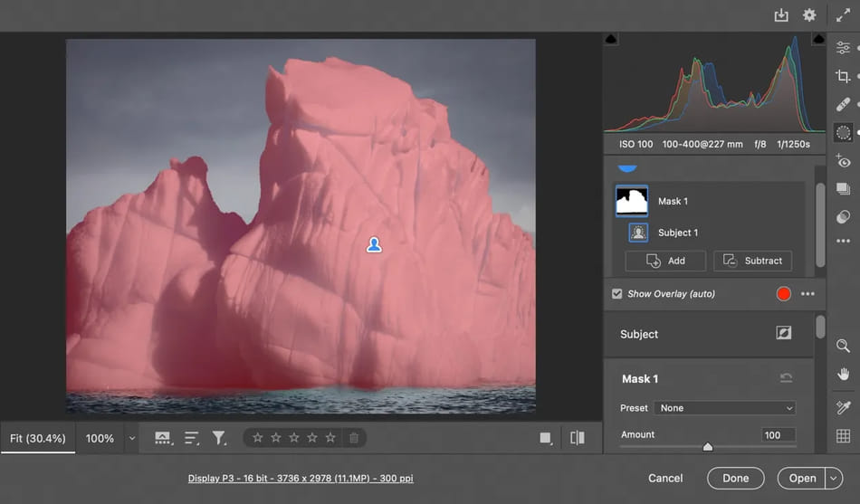Select the Masking circle tool
This screenshot has width=860, height=504.
coord(843,132)
